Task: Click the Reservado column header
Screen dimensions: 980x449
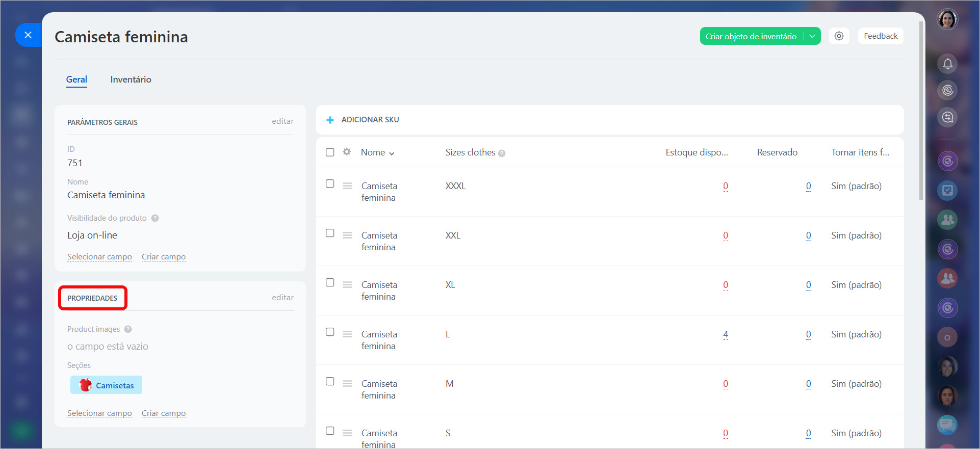Action: point(777,152)
